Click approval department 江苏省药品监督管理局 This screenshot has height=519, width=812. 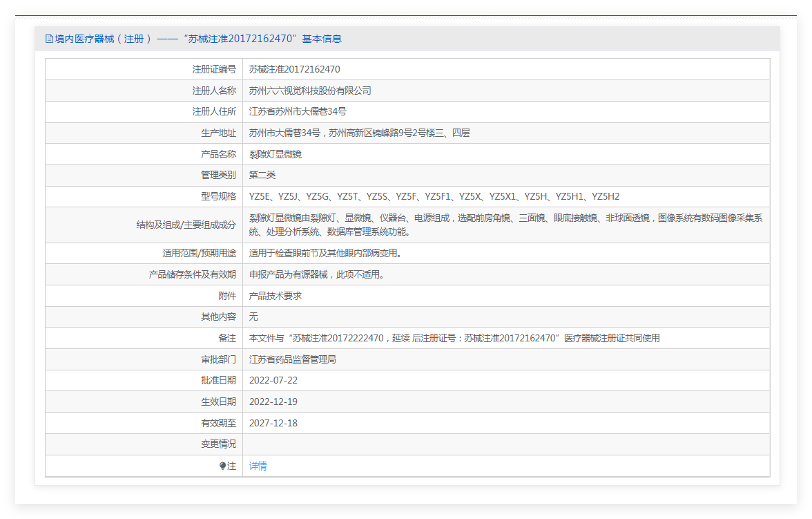coord(292,359)
